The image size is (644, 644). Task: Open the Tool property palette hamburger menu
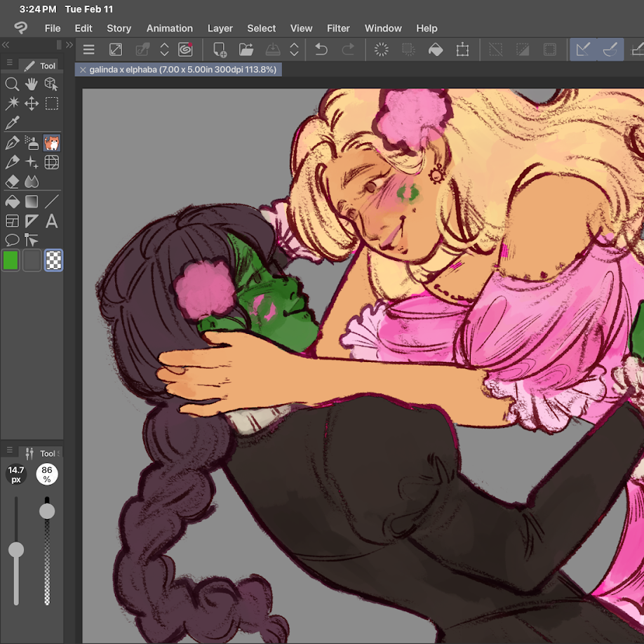coord(9,450)
